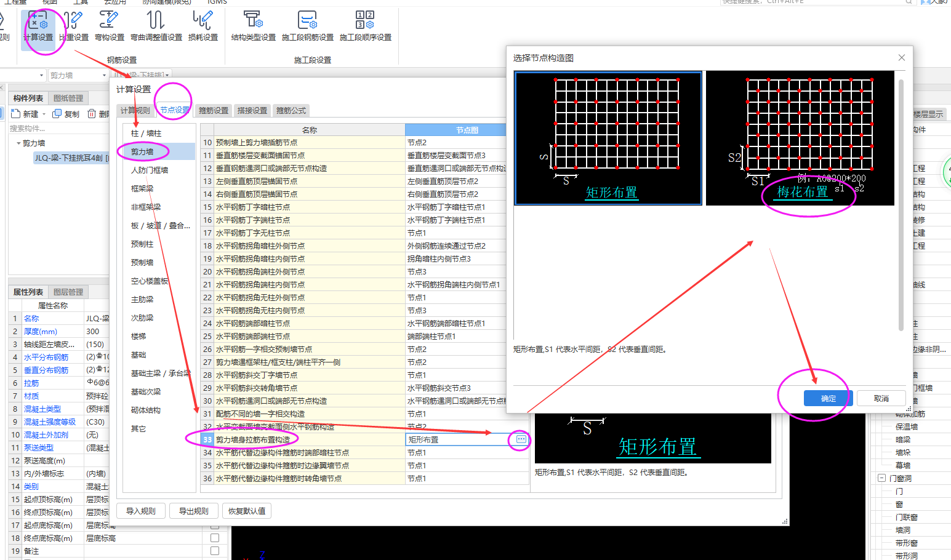Switch to the 搭接设置 tab

click(252, 110)
